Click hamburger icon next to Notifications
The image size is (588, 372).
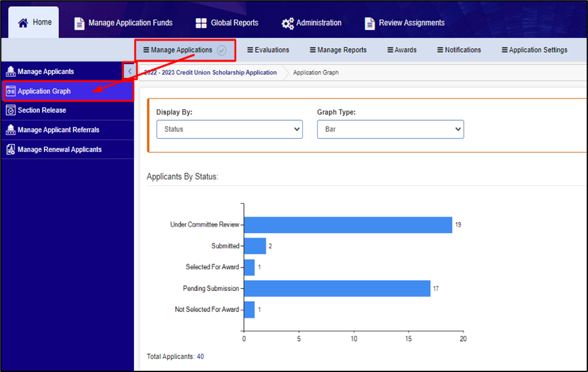tap(441, 50)
